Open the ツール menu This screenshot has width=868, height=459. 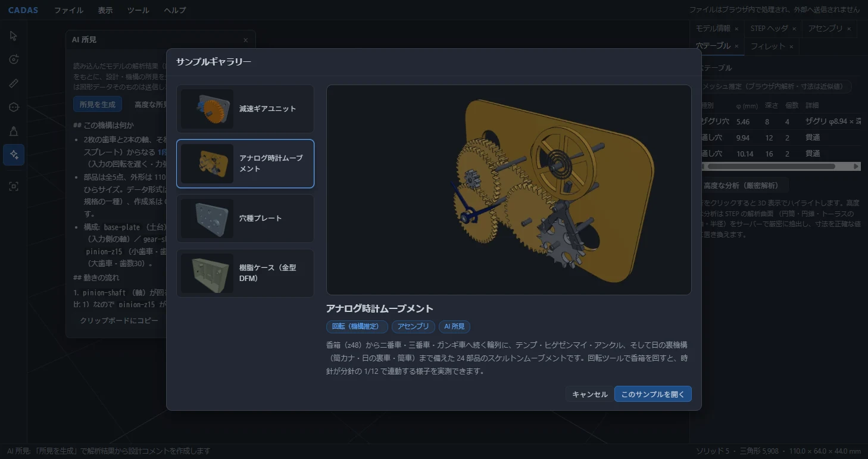(x=138, y=10)
